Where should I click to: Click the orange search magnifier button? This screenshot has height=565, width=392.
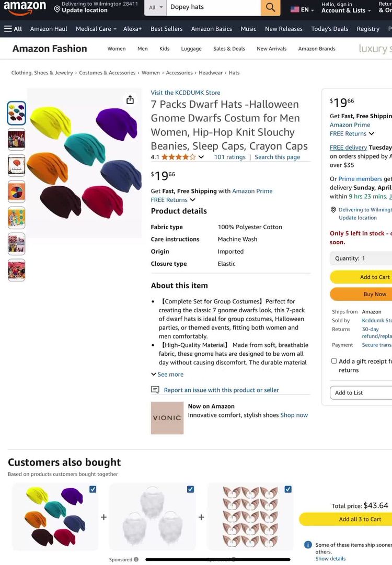pyautogui.click(x=270, y=7)
